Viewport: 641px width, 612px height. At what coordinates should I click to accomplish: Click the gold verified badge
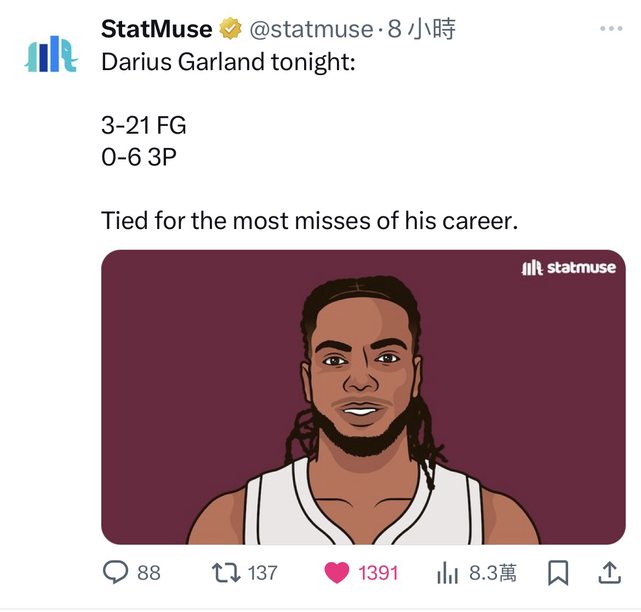pyautogui.click(x=230, y=30)
